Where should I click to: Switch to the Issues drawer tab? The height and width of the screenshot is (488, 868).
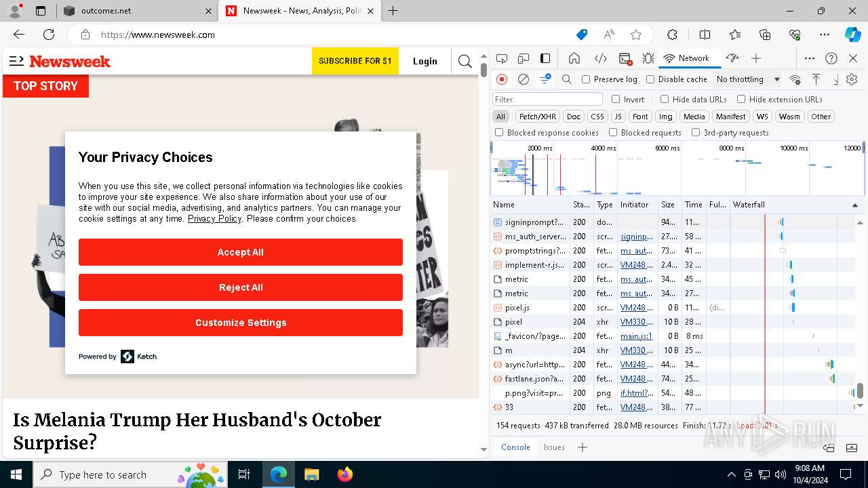[x=554, y=447]
